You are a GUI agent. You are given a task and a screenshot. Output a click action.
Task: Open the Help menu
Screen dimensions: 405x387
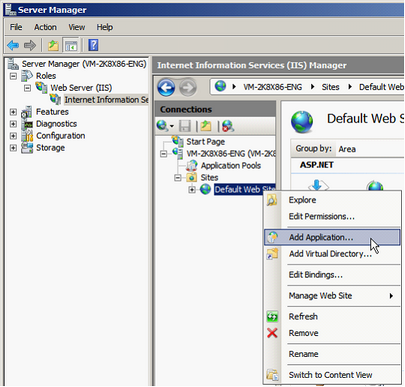click(104, 27)
